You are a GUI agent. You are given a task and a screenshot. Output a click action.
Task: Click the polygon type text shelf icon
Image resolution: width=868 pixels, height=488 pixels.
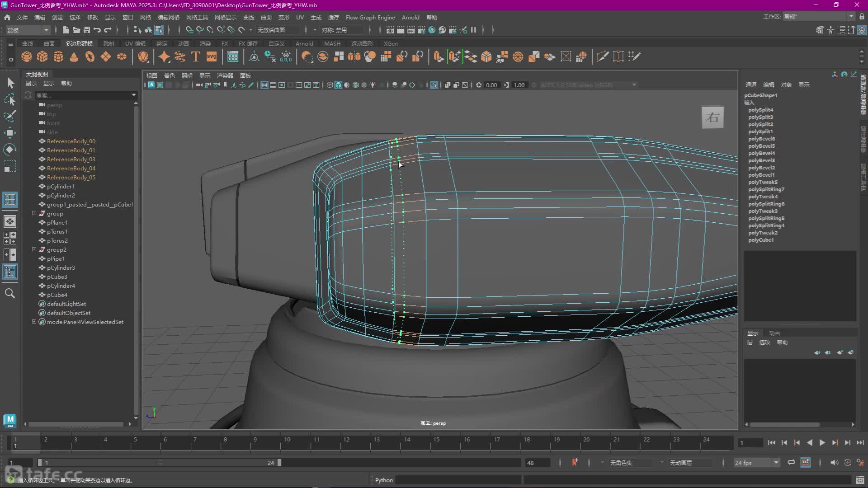[196, 56]
